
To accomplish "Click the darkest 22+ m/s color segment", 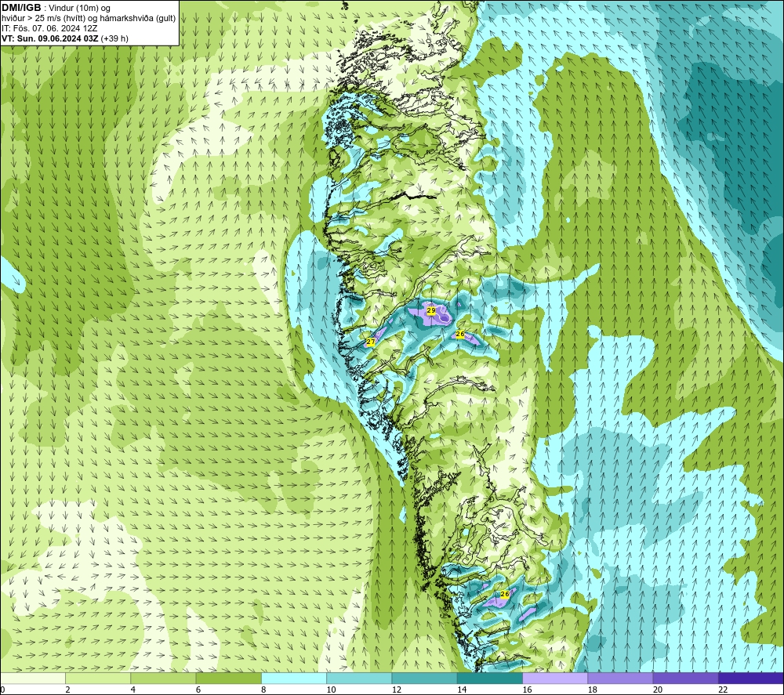I will point(751,678).
